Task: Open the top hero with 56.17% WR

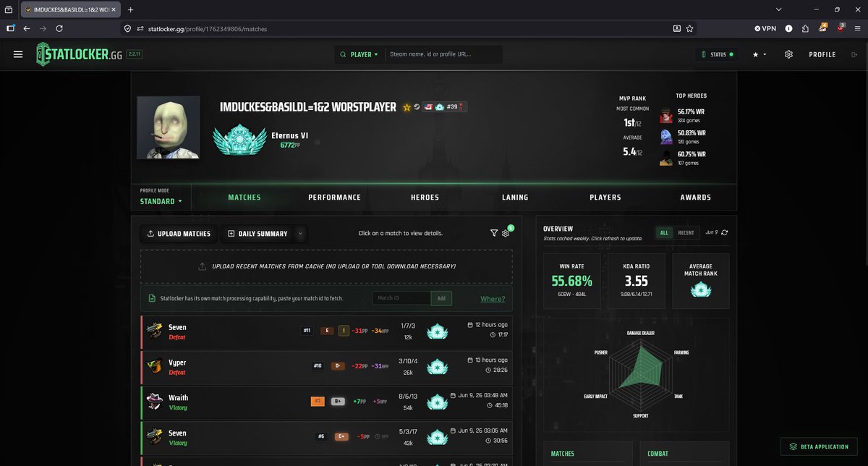Action: pyautogui.click(x=683, y=116)
